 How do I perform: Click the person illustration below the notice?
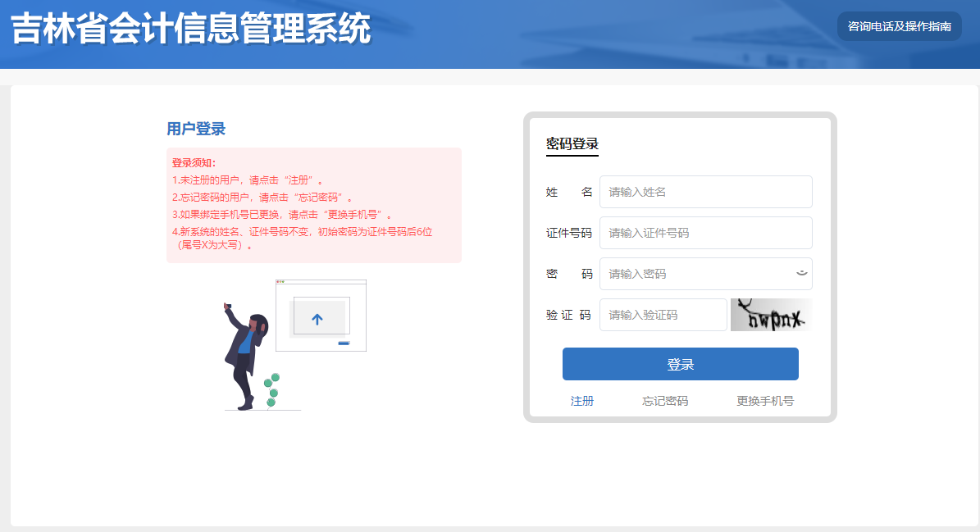246,352
